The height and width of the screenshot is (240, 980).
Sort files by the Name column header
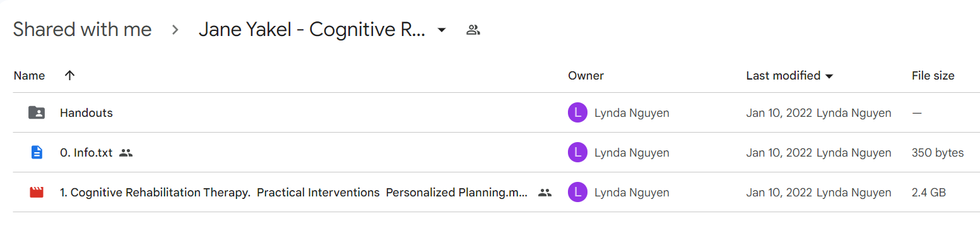coord(29,76)
